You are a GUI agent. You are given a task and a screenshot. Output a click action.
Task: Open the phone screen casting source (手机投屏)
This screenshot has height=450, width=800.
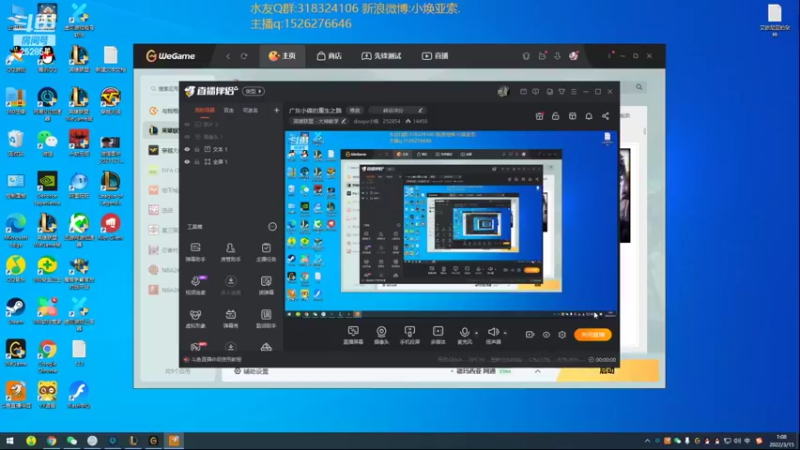410,335
